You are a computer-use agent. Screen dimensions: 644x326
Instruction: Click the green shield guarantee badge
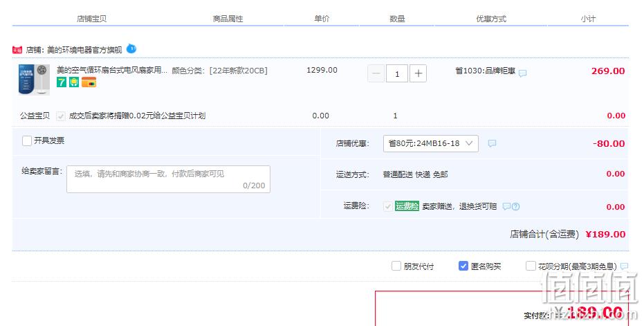coord(74,82)
